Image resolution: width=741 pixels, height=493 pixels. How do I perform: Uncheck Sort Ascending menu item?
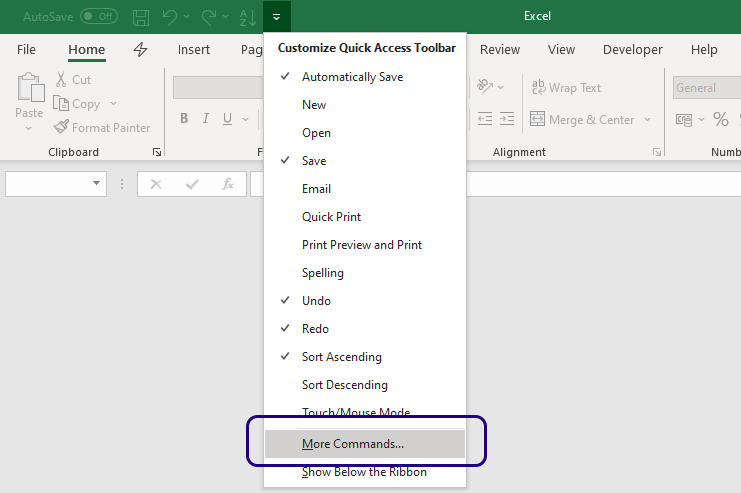tap(365, 356)
